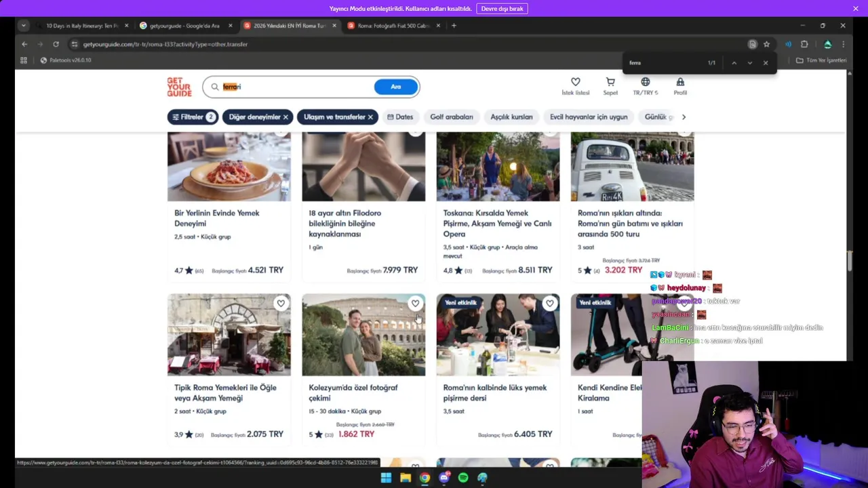Open the apps grid in bookmarks bar
This screenshot has height=488, width=868.
point(24,60)
